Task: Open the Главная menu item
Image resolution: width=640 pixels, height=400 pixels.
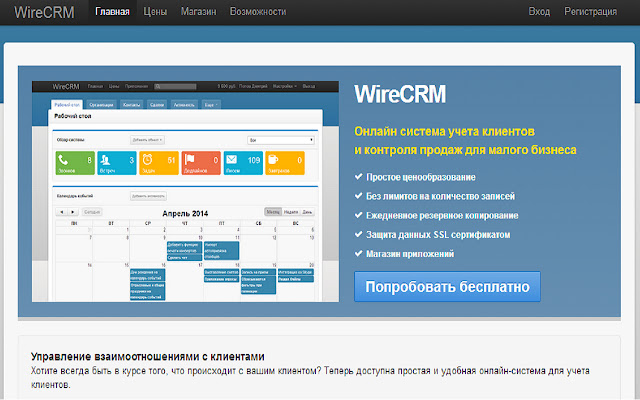Action: (112, 12)
